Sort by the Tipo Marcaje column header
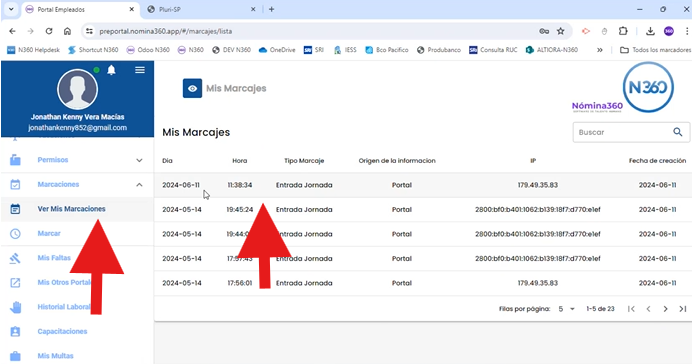 (x=304, y=161)
